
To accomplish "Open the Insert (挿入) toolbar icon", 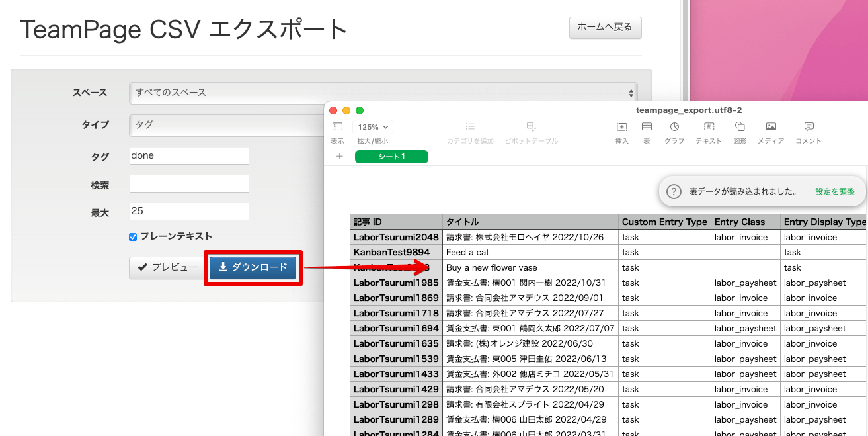I will [621, 126].
